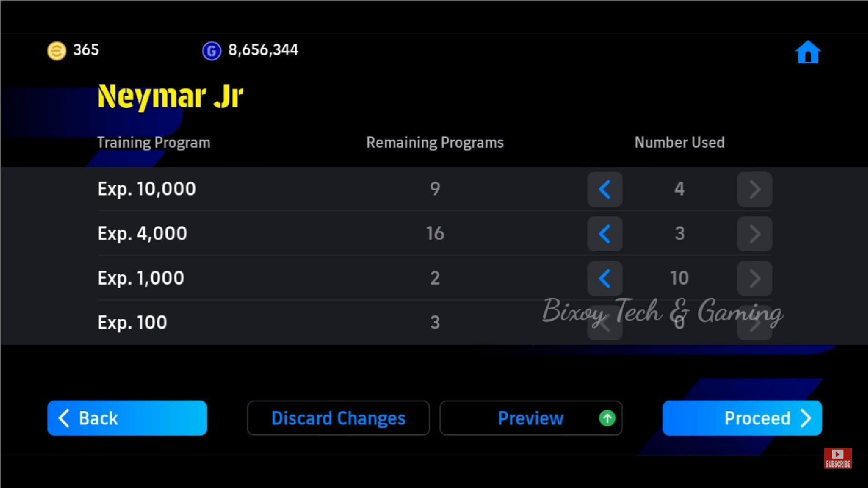Image resolution: width=868 pixels, height=488 pixels.
Task: Click Proceed button to continue
Action: (743, 418)
